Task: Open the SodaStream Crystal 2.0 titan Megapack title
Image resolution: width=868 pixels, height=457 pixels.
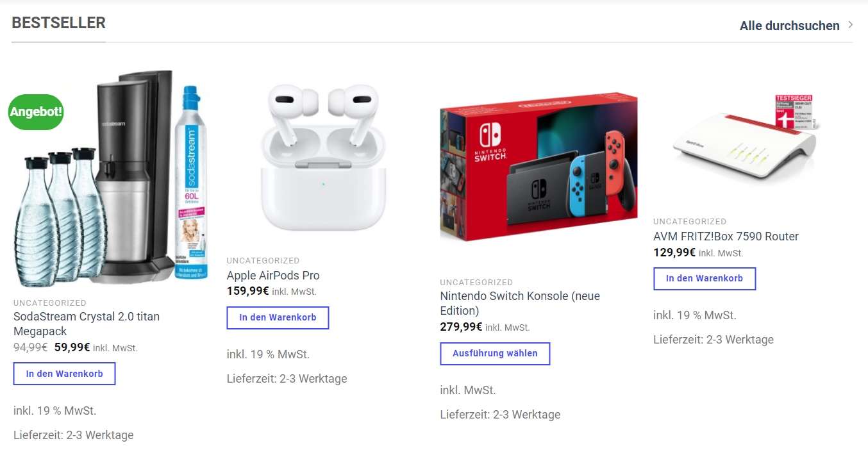Action: 87,324
